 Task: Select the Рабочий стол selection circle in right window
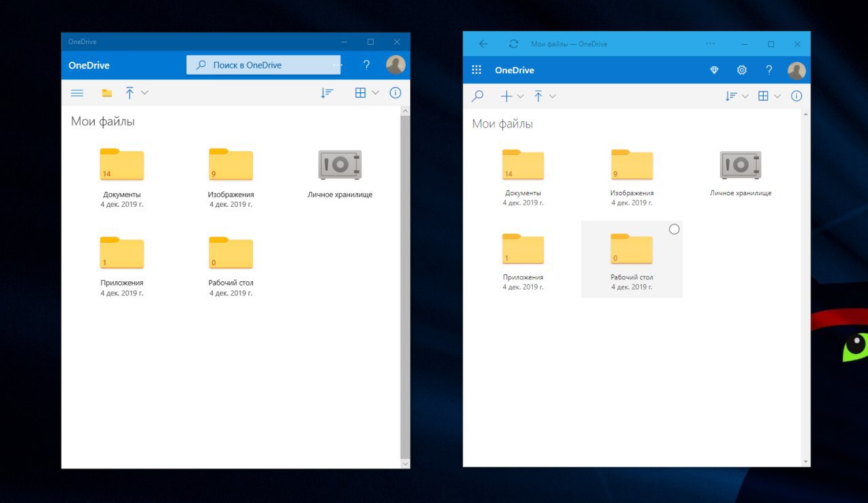(674, 229)
